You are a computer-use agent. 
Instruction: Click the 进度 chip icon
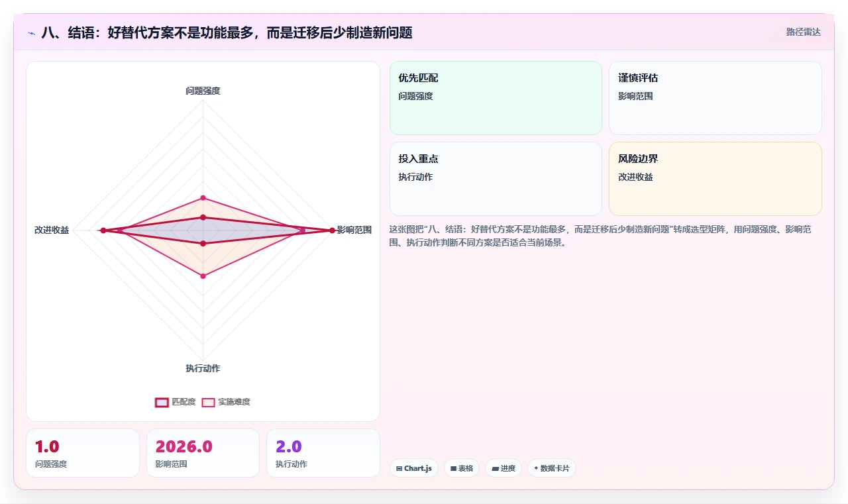[495, 468]
